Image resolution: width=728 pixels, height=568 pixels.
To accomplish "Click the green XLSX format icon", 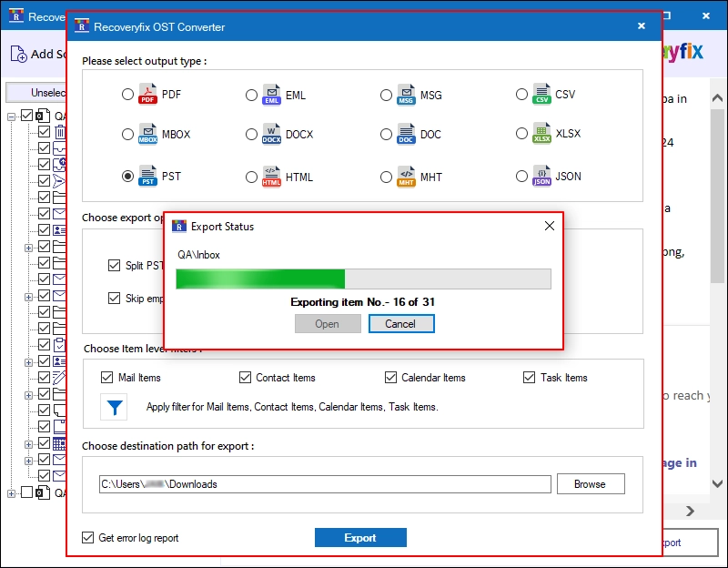I will pyautogui.click(x=541, y=133).
